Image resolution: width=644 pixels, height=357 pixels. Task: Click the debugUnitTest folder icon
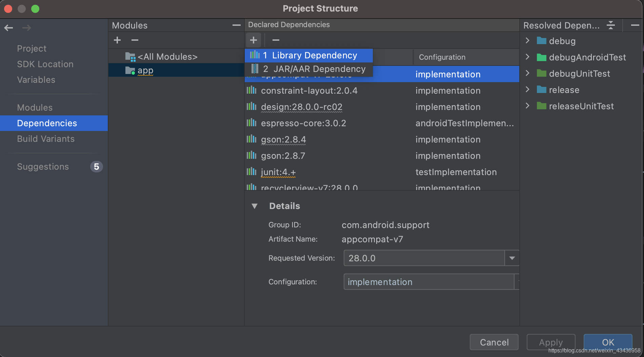point(542,73)
